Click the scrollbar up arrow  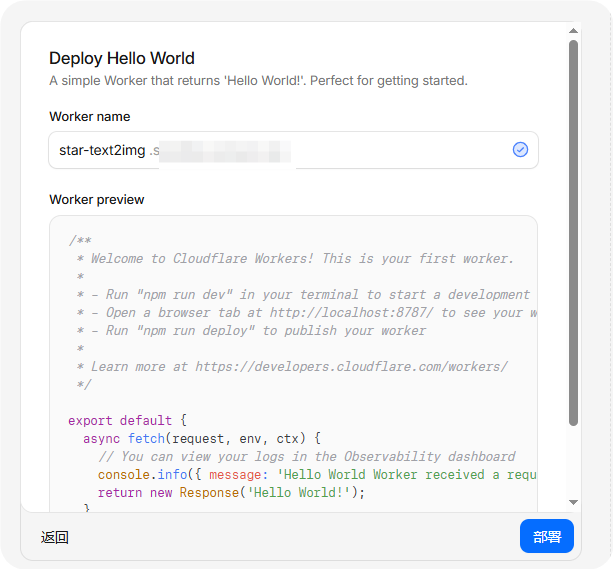point(574,31)
